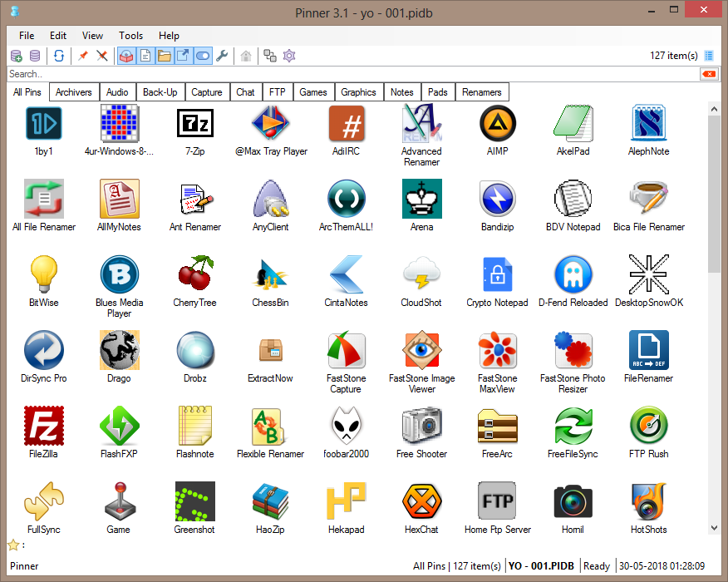Toggle the external-link arrow toolbar button
728x582 pixels.
coord(184,57)
